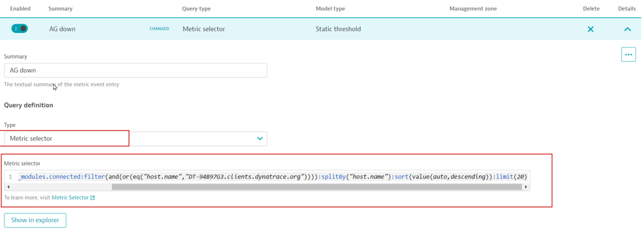Screen dimensions: 644x236
Task: Open the Type dropdown showing Metric selector
Action: pos(136,139)
